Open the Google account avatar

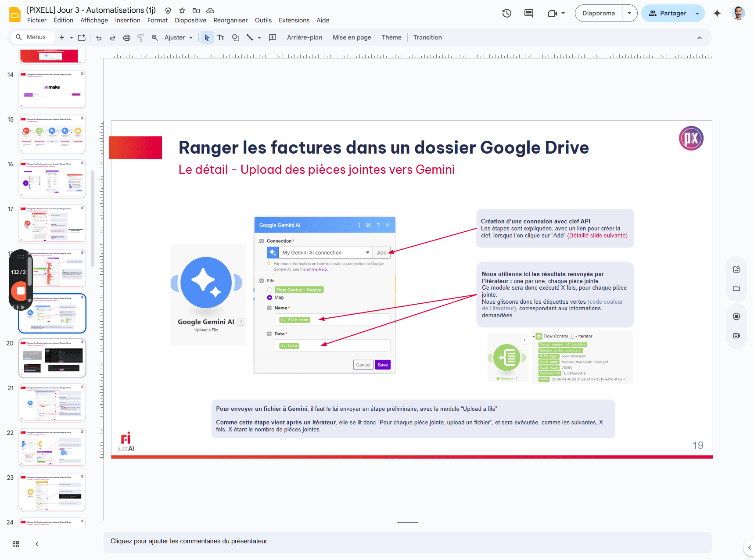[x=739, y=13]
